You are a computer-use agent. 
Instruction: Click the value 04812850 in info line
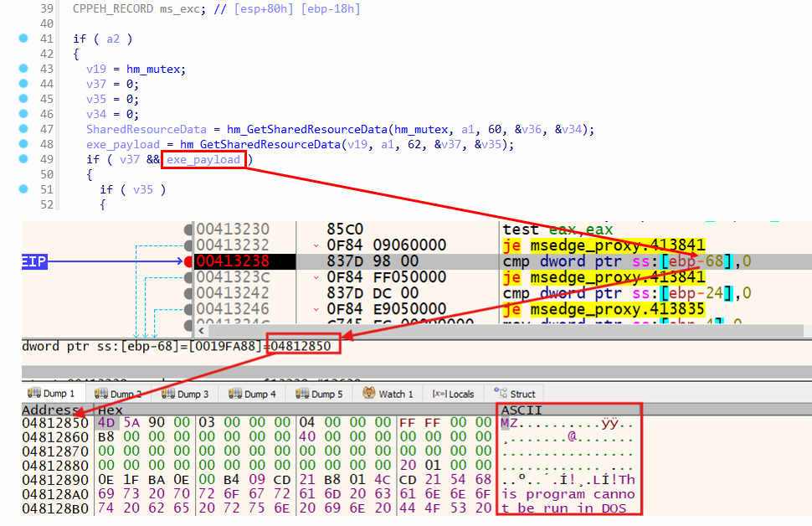[301, 346]
